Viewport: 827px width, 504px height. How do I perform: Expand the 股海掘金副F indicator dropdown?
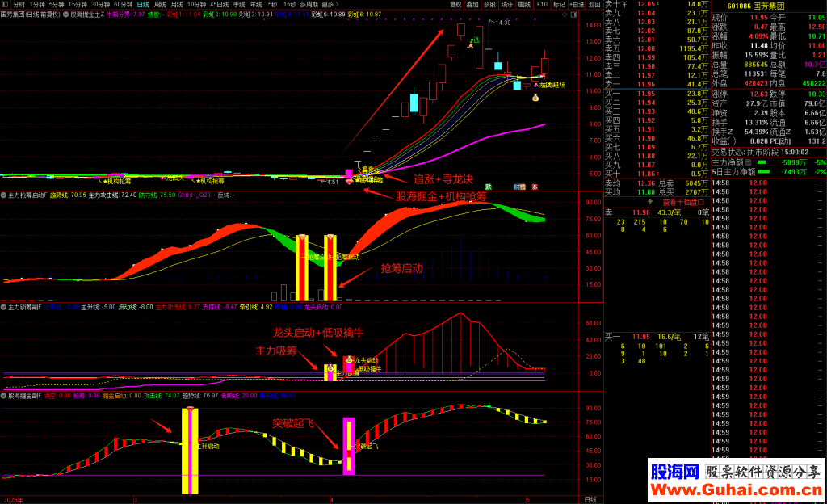(4, 396)
